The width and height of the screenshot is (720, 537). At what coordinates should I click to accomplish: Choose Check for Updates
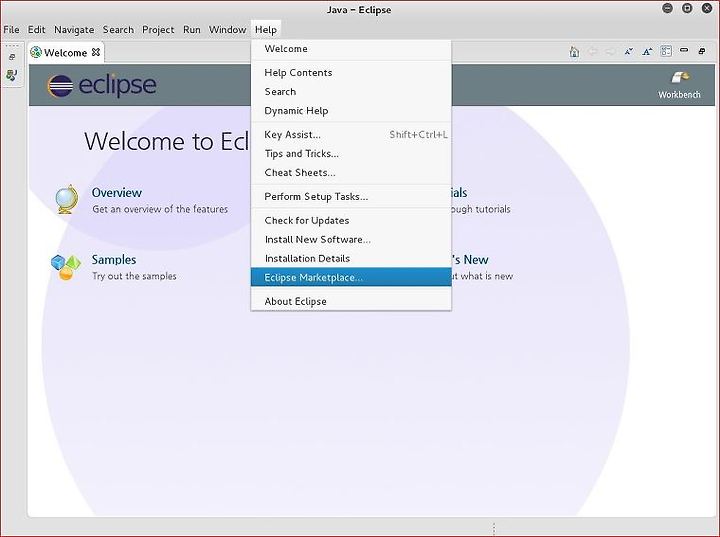tap(351, 220)
